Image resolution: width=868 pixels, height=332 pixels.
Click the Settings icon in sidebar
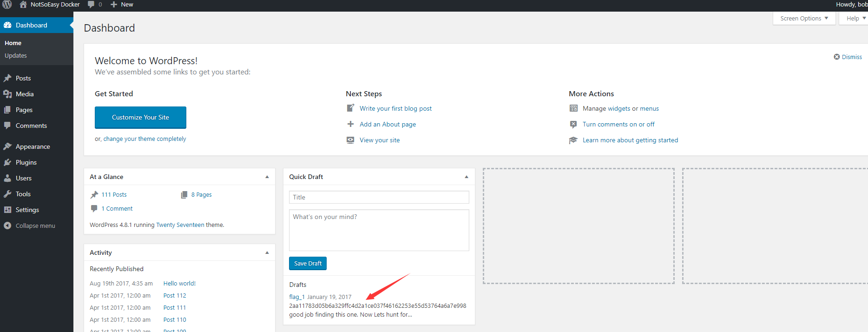7,210
